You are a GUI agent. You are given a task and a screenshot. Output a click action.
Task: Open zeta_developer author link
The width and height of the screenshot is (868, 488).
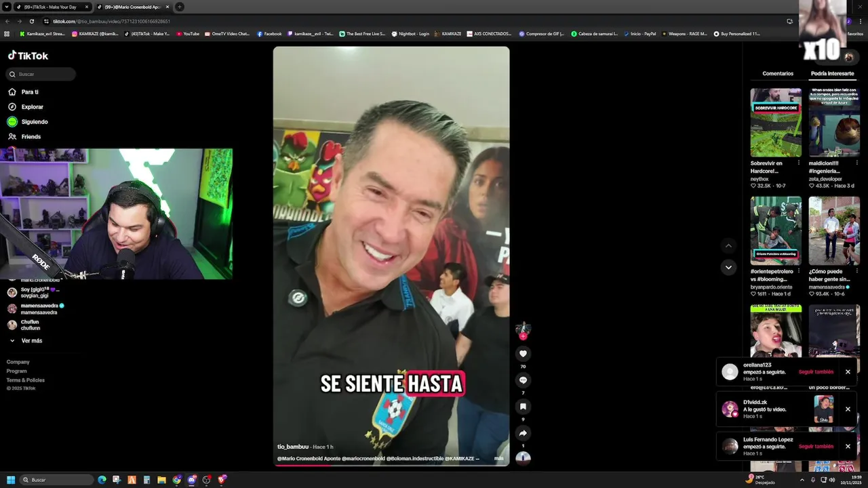point(825,179)
